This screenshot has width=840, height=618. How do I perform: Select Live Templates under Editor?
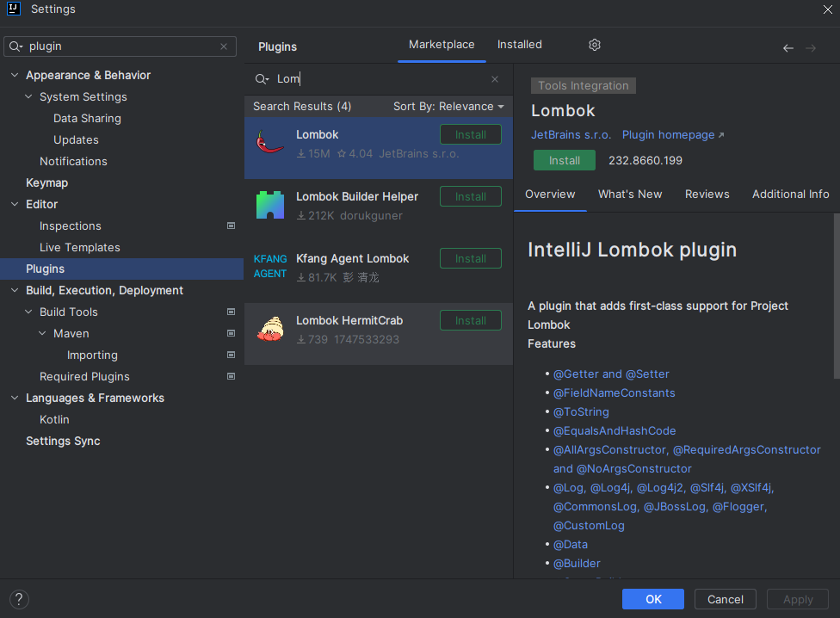pos(79,247)
